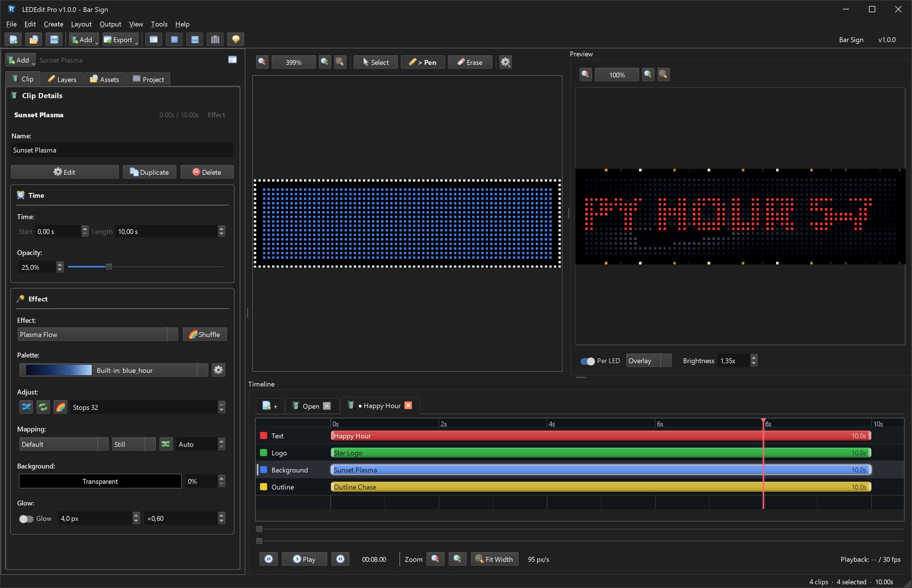Click the green Logo track color square
Image resolution: width=912 pixels, height=588 pixels.
(x=264, y=453)
